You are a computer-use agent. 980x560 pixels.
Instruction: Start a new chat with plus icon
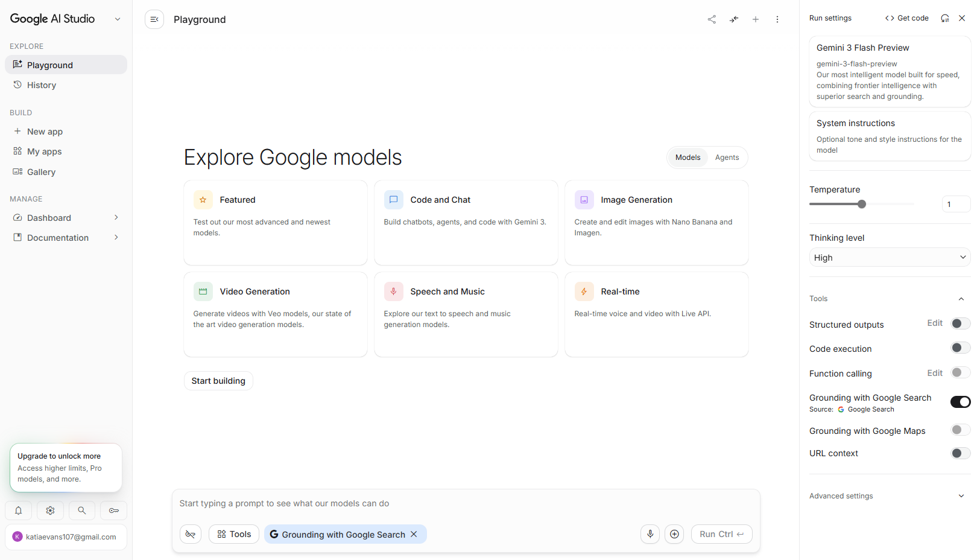click(x=756, y=19)
